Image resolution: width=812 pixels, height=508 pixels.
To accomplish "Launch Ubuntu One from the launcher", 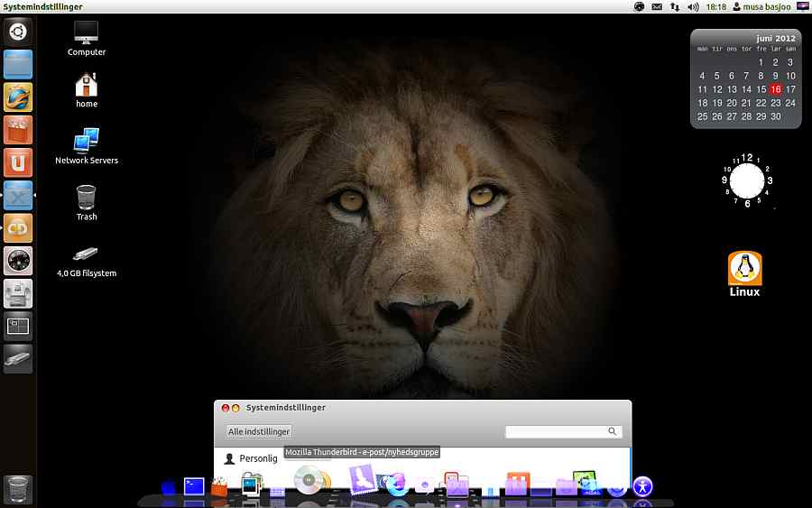I will click(18, 162).
